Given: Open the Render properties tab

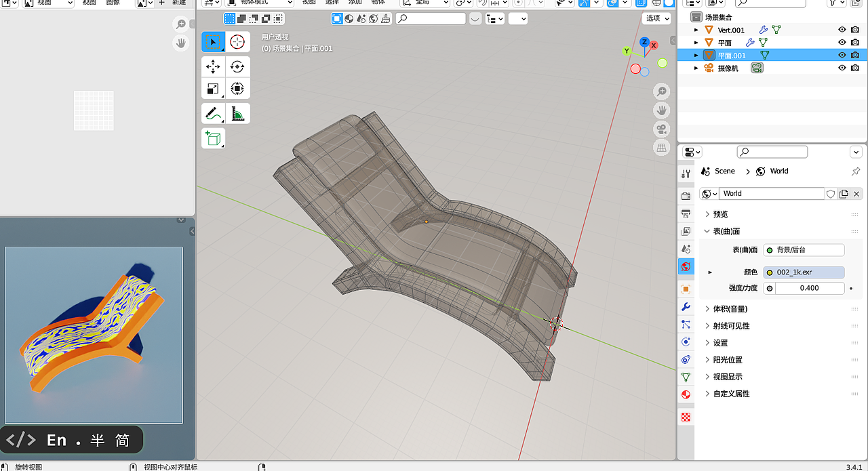Looking at the screenshot, I should click(686, 196).
